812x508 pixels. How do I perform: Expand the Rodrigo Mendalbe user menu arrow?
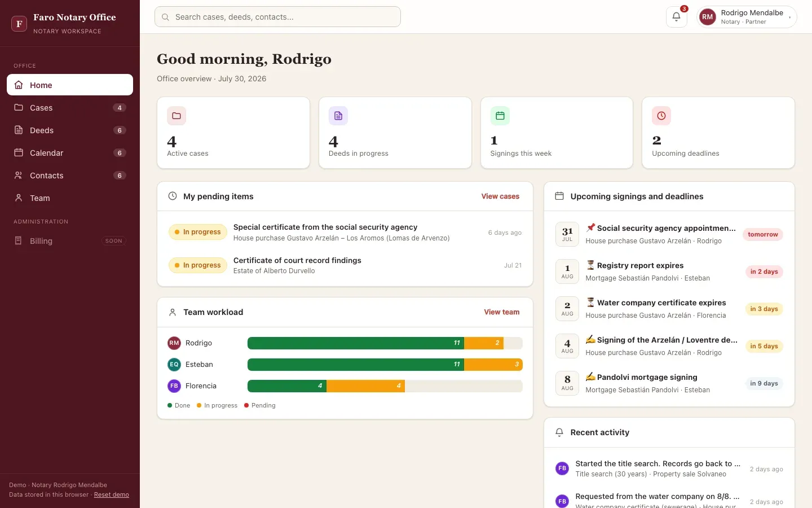[789, 17]
